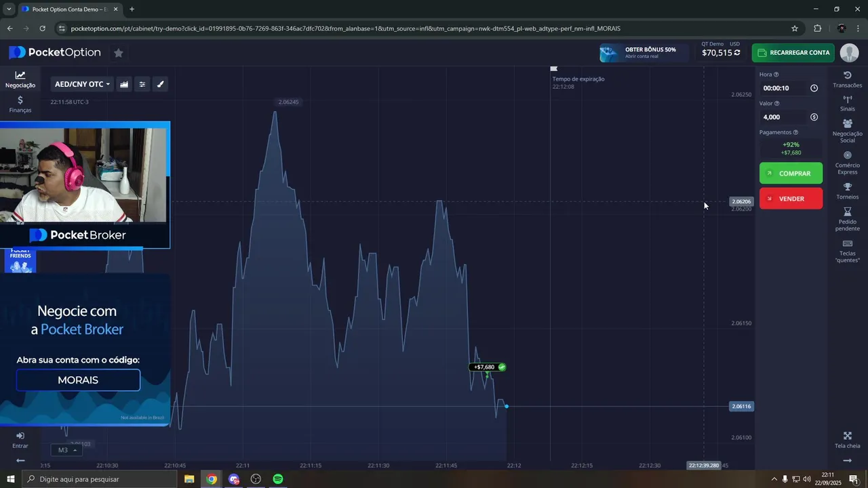Screen dimensions: 868x488
Task: Click the Valor amount field 4,000
Action: pos(783,117)
